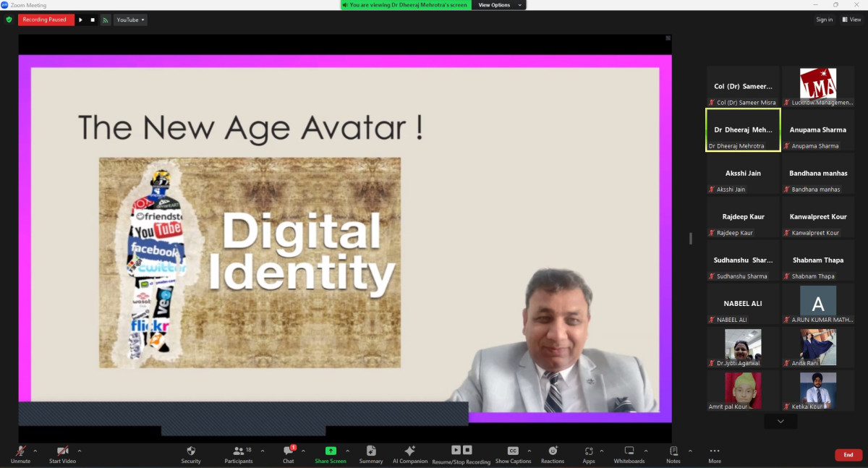The image size is (868, 468).
Task: Expand the Show Captions options arrow
Action: [x=529, y=451]
